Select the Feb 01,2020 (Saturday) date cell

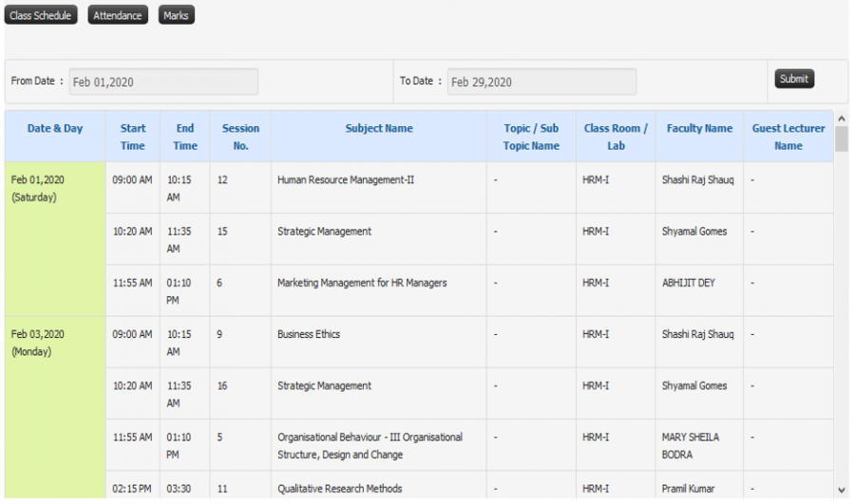pyautogui.click(x=55, y=238)
